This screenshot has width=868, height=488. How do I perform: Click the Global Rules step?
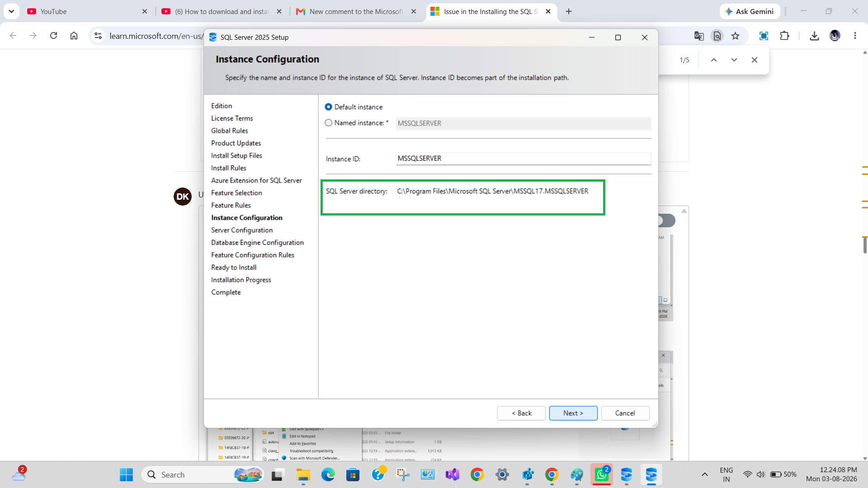230,131
